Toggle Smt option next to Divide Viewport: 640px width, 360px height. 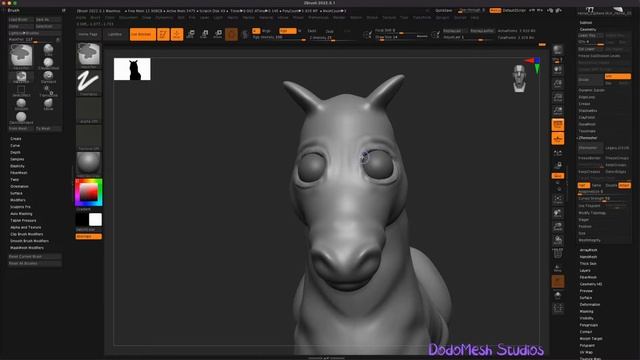coord(618,76)
